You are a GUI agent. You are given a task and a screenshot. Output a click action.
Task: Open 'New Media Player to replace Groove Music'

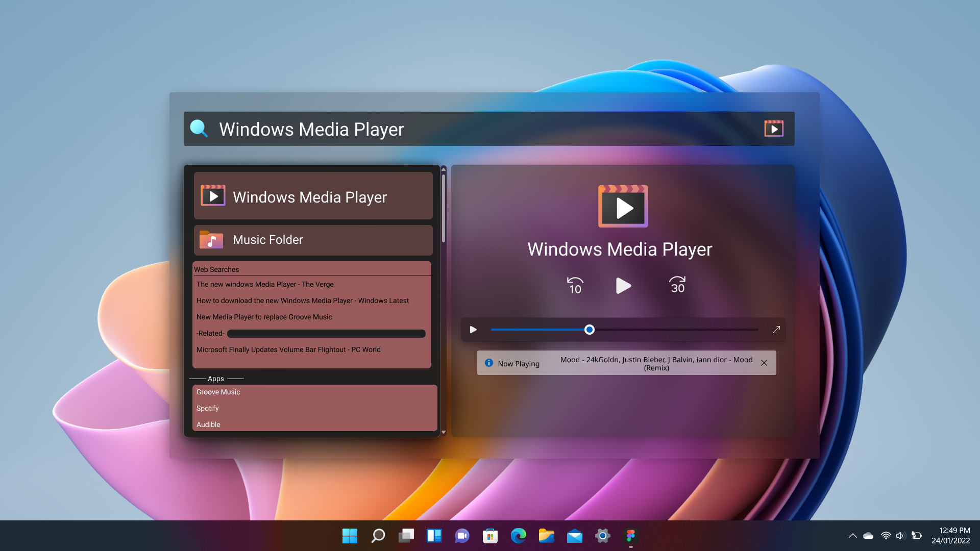[x=264, y=317]
